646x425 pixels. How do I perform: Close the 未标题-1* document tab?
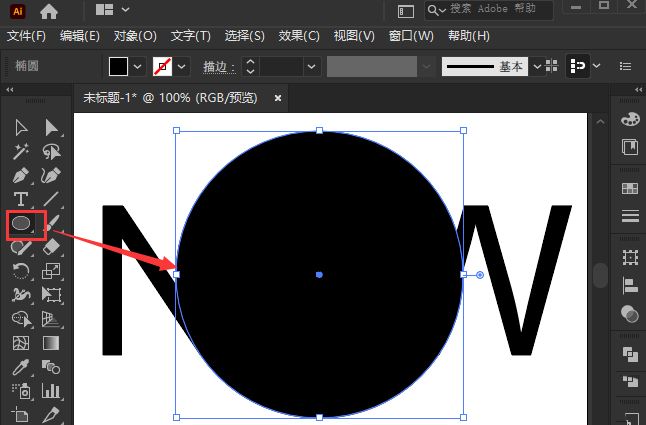pyautogui.click(x=278, y=98)
